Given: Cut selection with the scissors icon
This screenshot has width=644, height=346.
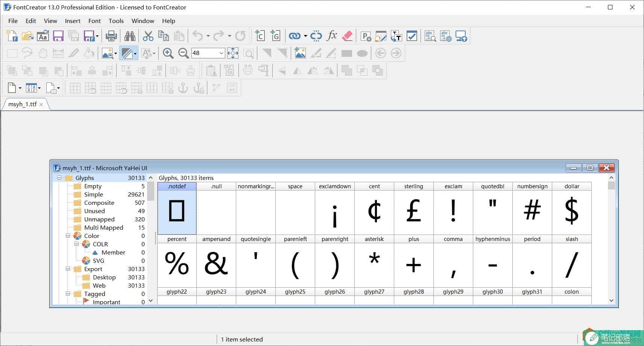Looking at the screenshot, I should 148,36.
